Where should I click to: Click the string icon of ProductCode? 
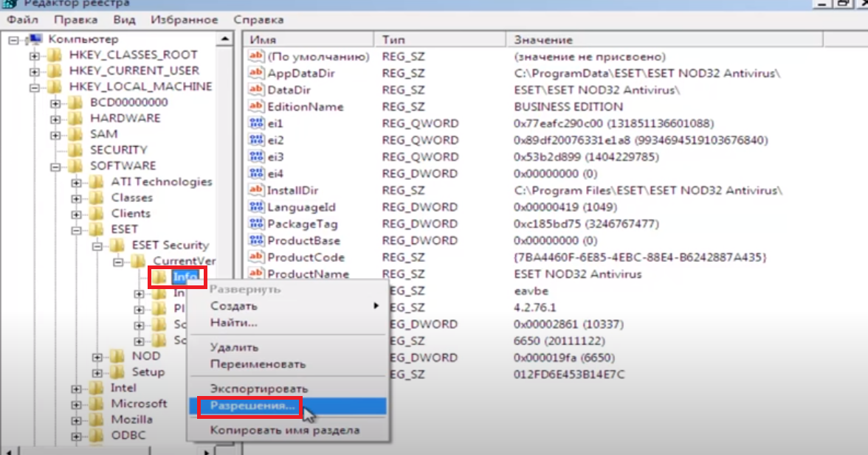pos(256,257)
